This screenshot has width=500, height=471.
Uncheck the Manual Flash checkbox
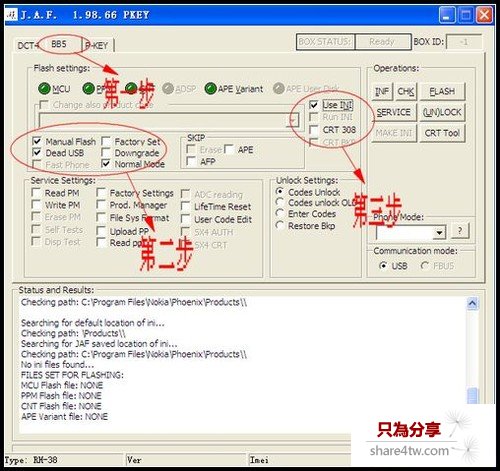37,141
